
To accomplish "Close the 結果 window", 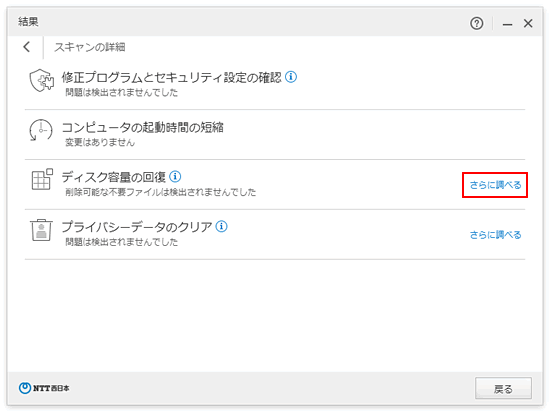I will (528, 23).
